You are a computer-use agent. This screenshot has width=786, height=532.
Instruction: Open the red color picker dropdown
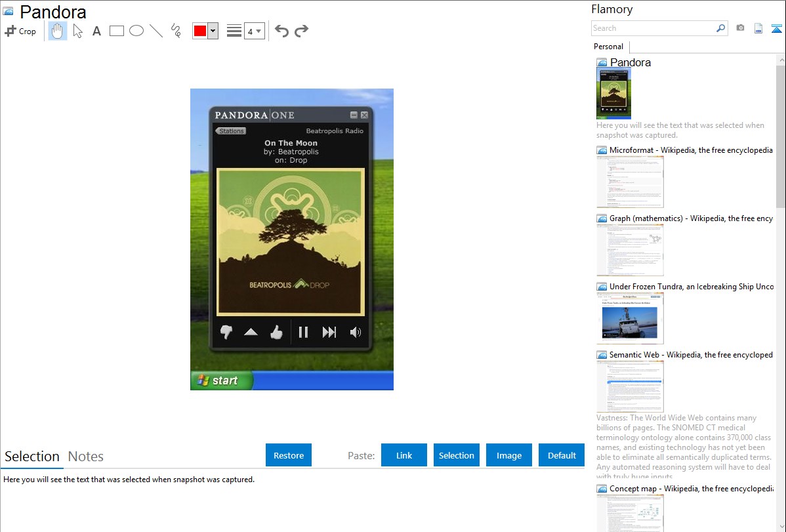tap(213, 31)
